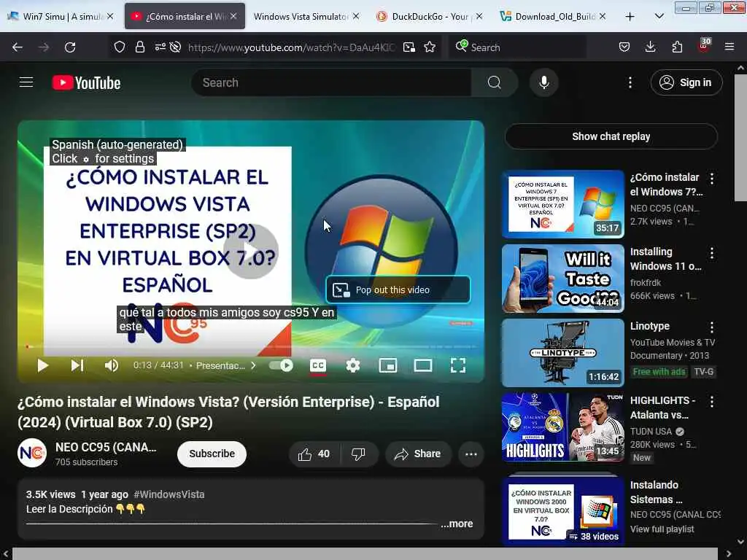
Task: Toggle closed captions CC button
Action: (x=318, y=366)
